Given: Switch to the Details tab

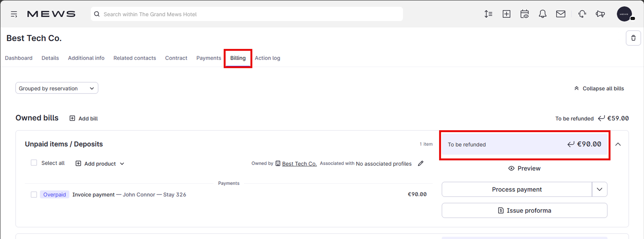Looking at the screenshot, I should tap(50, 58).
